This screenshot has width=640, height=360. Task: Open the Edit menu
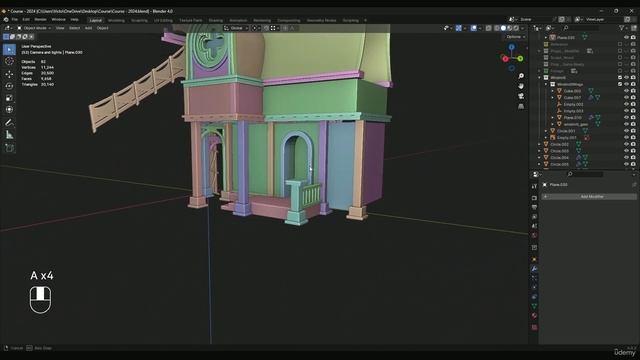coord(26,20)
